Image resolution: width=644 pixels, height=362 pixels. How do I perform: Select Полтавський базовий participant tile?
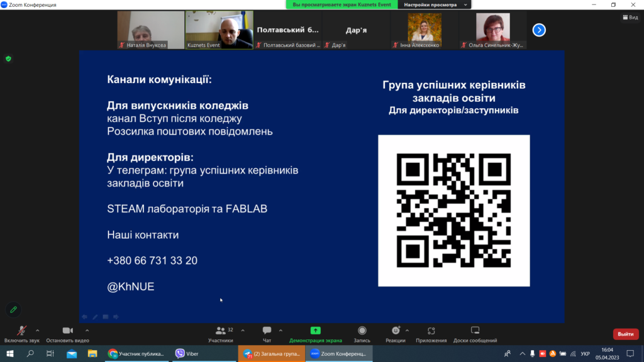point(288,30)
